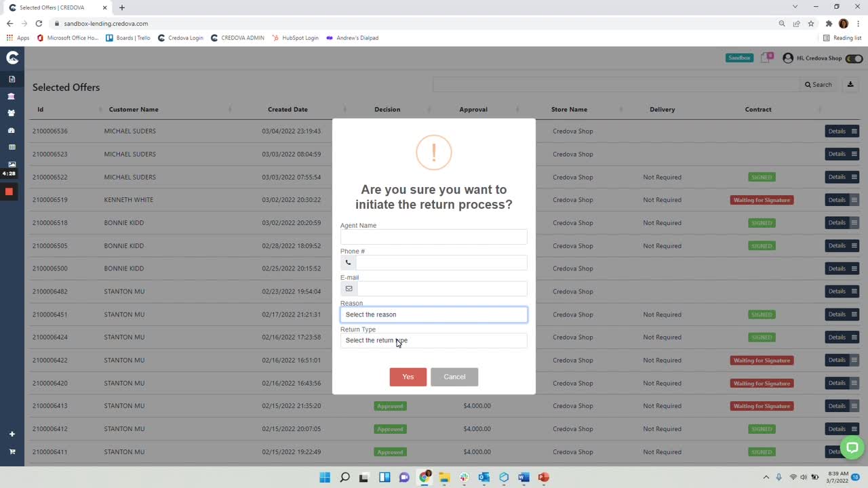Open the users group icon in sidebar
Image resolution: width=868 pixels, height=488 pixels.
(x=12, y=113)
